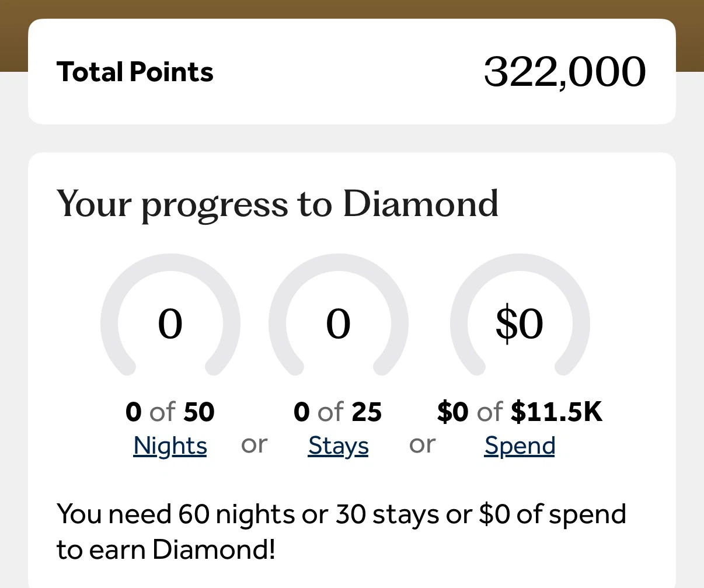Tap the 322,000 points balance
Viewport: 704px width, 588px height.
tap(565, 72)
